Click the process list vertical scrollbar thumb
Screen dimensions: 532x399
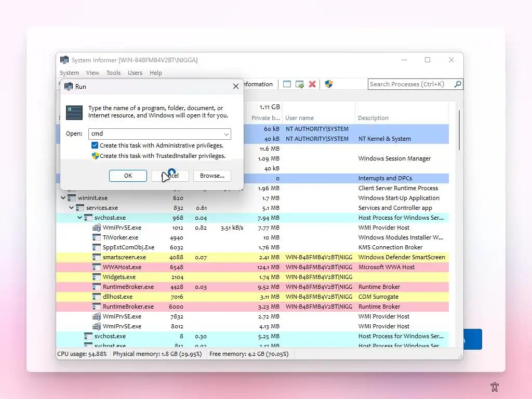click(459, 130)
